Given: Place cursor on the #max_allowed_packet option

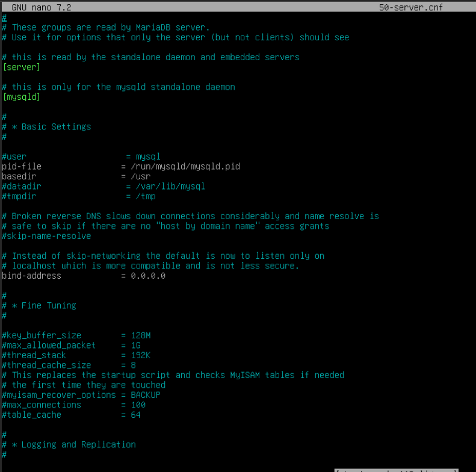Looking at the screenshot, I should pos(49,346).
